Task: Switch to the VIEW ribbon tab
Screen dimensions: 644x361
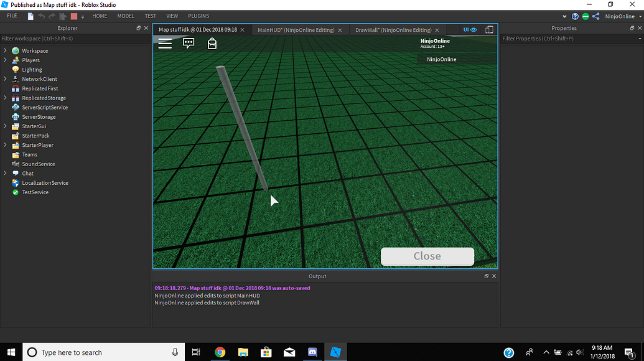Action: (172, 16)
